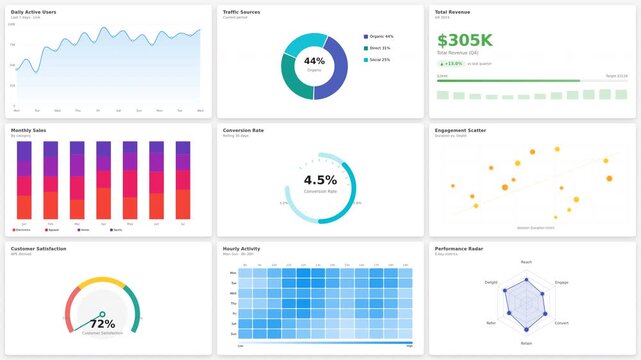641x360 pixels.
Task: Select the Conversion Rate card title
Action: (243, 130)
